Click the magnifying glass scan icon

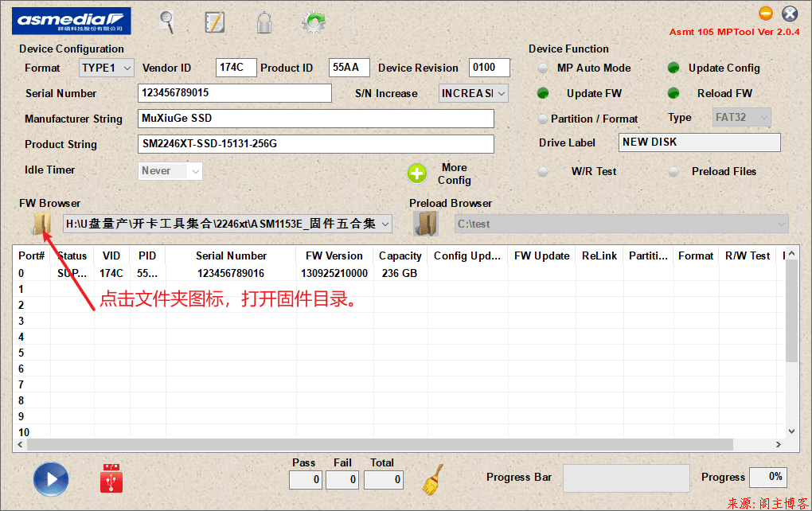[166, 22]
